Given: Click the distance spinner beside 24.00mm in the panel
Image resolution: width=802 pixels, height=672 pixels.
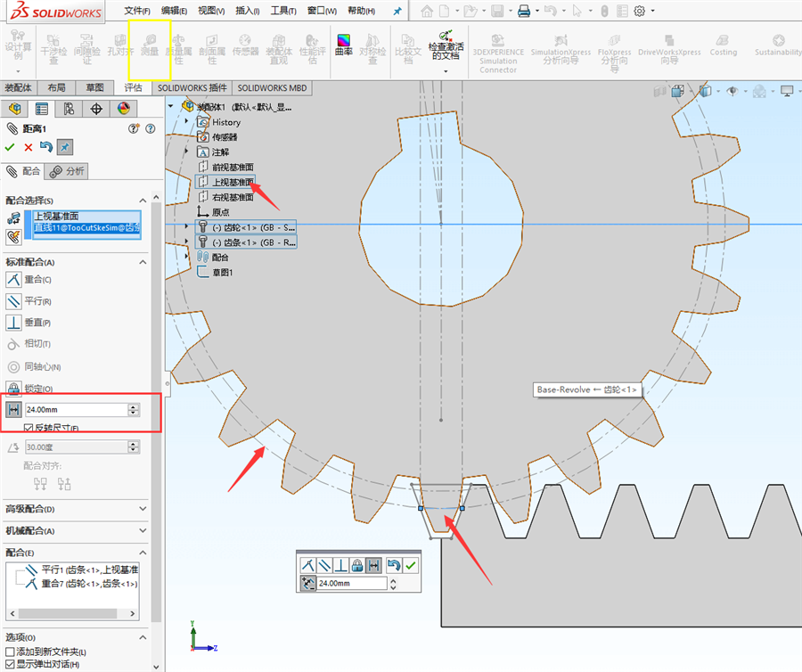Looking at the screenshot, I should point(134,410).
